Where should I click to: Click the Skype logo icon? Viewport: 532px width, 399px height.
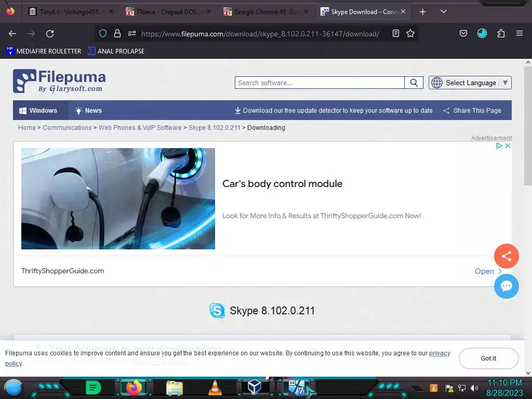click(217, 311)
